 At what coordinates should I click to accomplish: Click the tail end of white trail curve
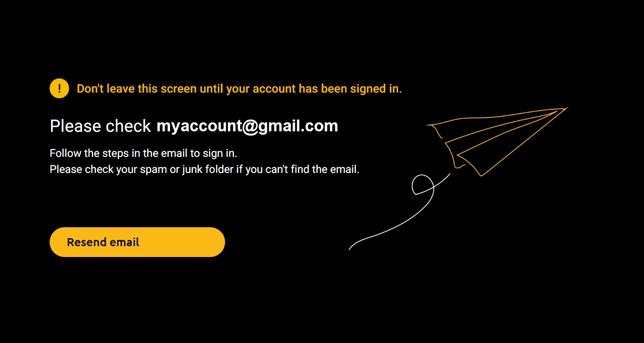tap(351, 247)
